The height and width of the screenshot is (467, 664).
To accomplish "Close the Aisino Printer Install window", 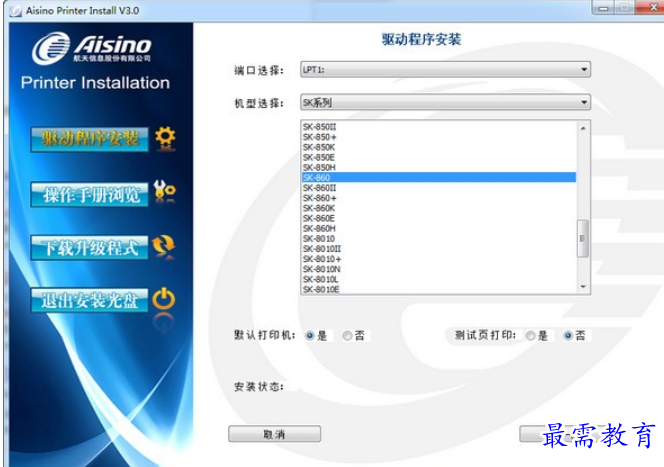I will point(650,8).
